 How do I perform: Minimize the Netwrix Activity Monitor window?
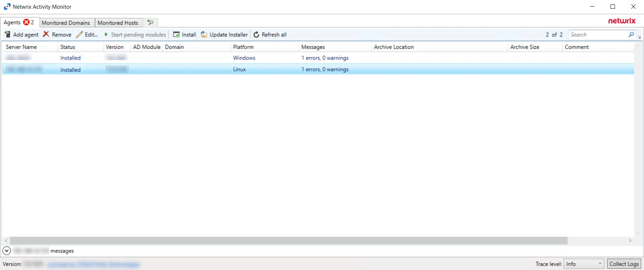592,7
